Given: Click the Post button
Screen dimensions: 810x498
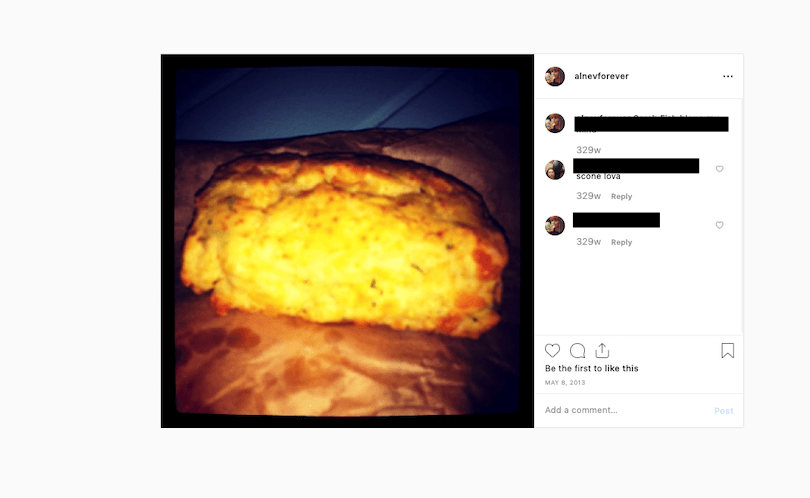Looking at the screenshot, I should pos(724,411).
